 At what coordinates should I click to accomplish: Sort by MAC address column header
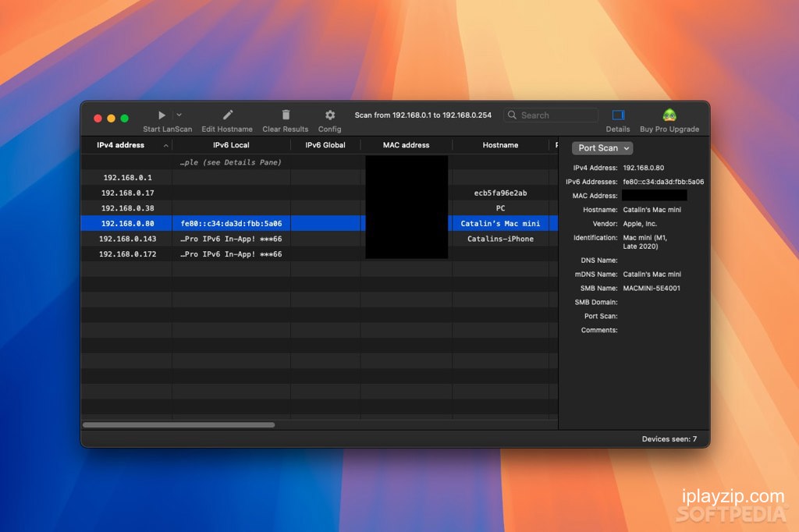tap(406, 145)
